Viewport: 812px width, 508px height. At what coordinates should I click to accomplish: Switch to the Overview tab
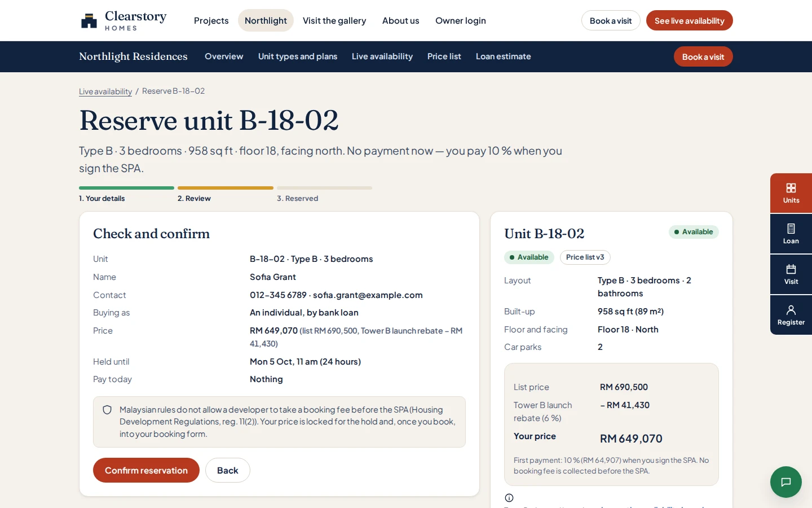[x=224, y=56]
